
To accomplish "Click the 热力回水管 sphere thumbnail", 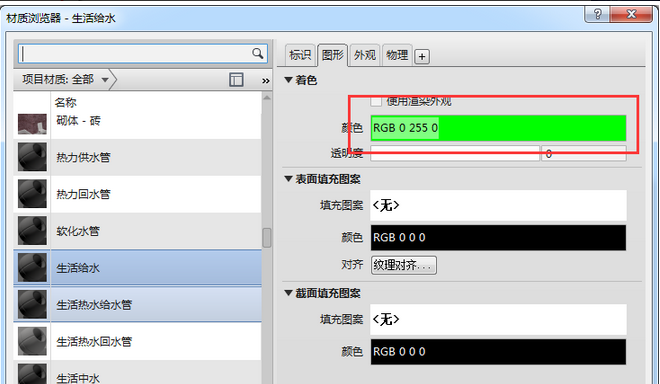I will point(32,194).
